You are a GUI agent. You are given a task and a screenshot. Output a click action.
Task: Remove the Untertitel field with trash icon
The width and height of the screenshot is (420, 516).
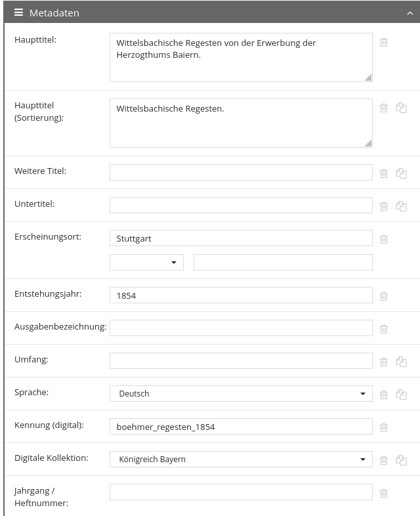pyautogui.click(x=383, y=206)
